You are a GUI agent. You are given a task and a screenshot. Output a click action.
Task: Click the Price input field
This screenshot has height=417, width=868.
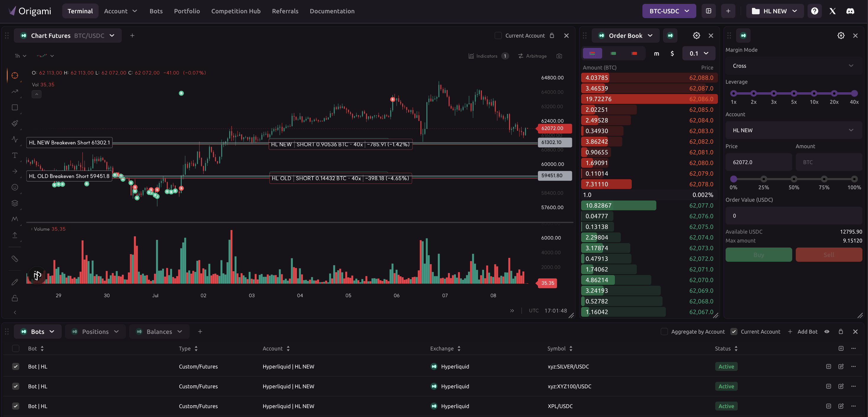[x=759, y=162]
